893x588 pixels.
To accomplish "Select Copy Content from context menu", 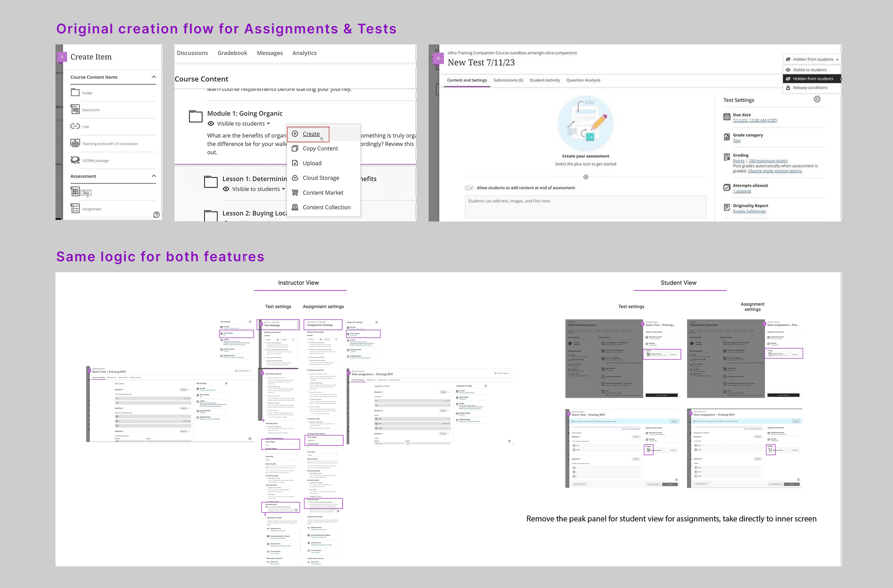I will tap(320, 148).
